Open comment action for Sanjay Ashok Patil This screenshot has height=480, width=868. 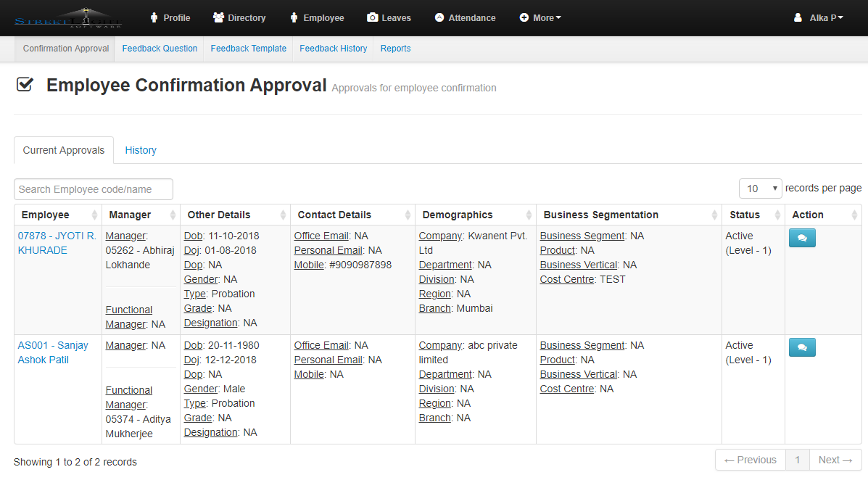coord(801,347)
